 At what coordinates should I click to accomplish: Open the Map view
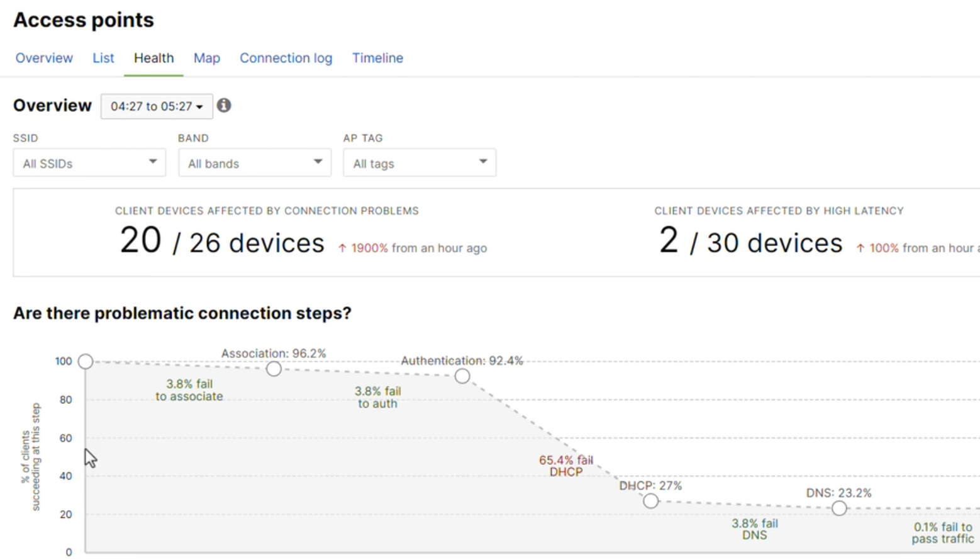point(206,58)
